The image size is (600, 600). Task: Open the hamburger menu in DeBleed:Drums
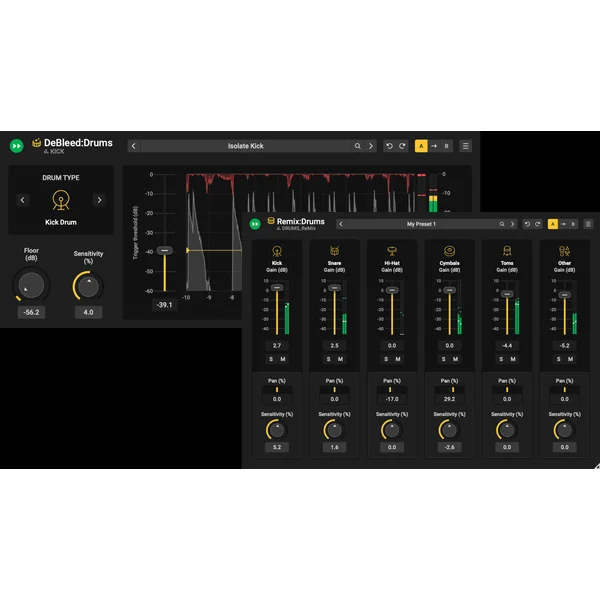[x=465, y=146]
